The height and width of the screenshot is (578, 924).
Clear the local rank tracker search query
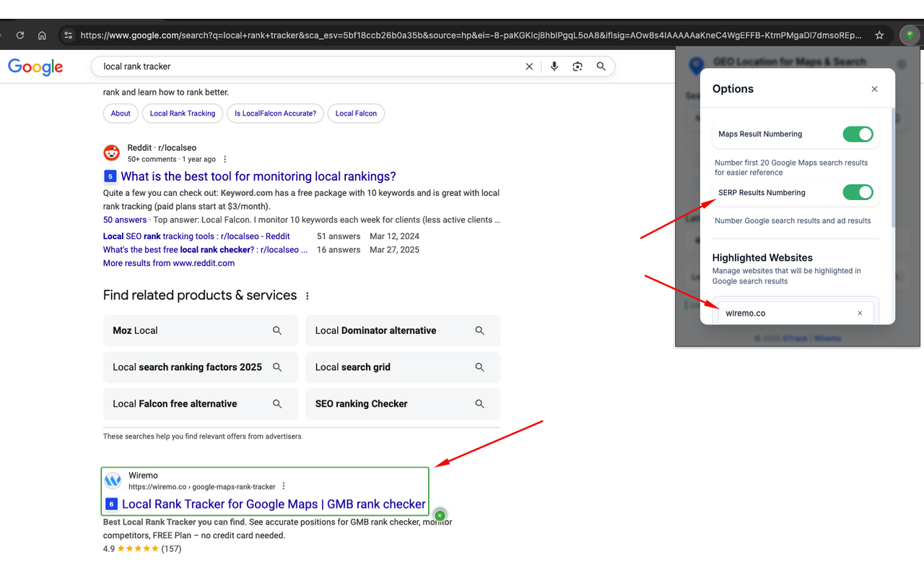coord(529,66)
